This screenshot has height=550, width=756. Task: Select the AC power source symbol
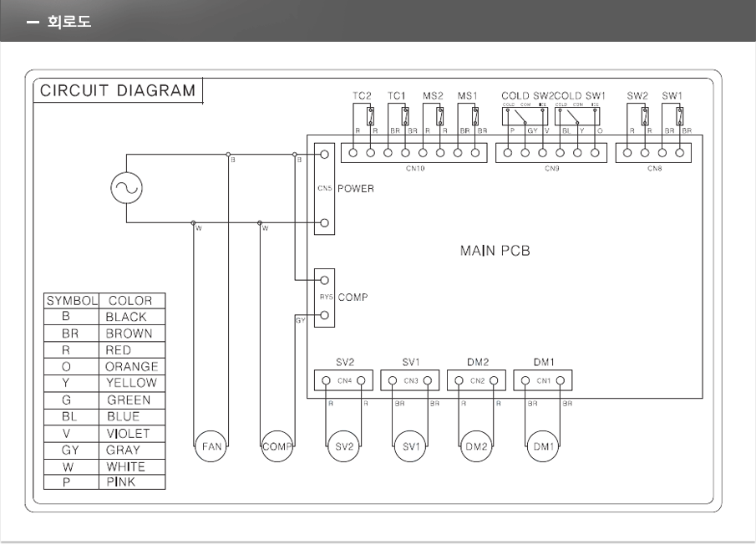pos(125,188)
